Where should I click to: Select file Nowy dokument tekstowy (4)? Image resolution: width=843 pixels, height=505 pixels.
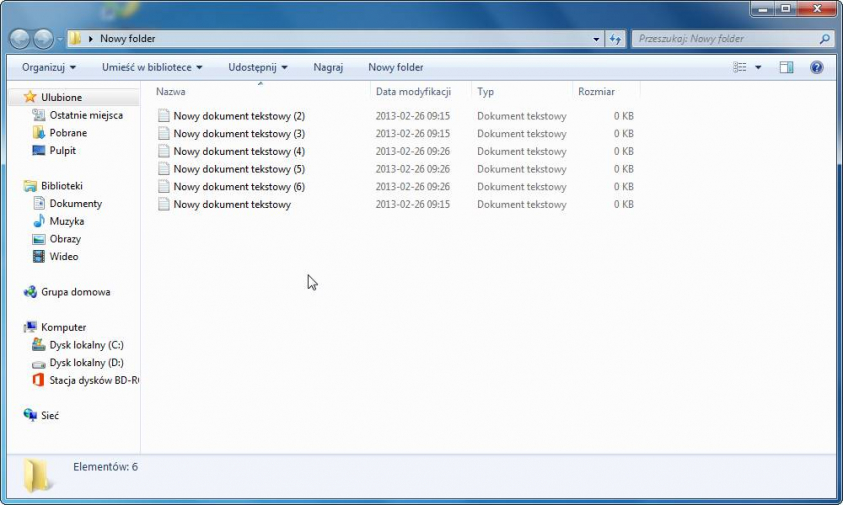(x=238, y=151)
